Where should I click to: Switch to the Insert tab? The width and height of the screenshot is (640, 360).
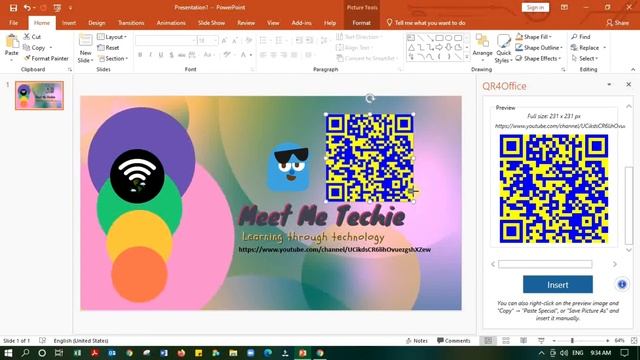pos(69,23)
